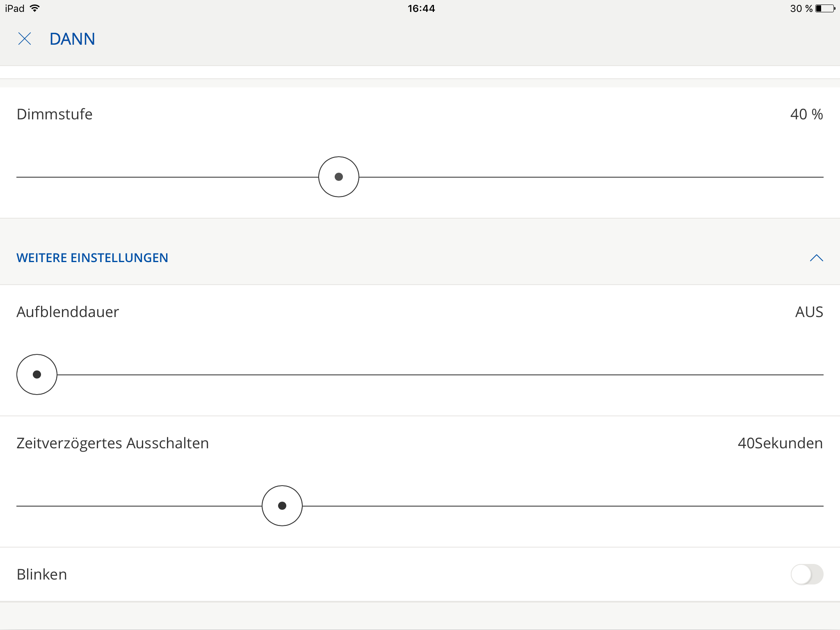
Task: Tap the 16:44 clock in status bar
Action: coord(421,8)
